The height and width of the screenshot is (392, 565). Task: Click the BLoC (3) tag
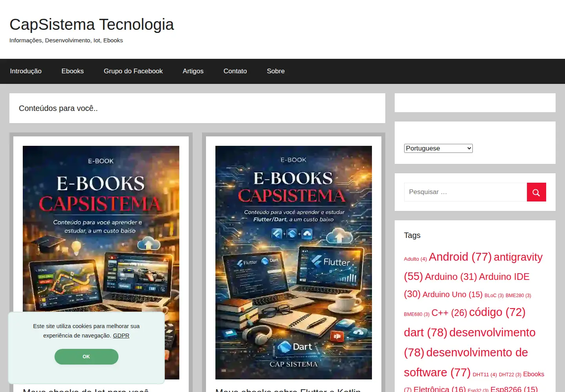[x=494, y=296]
